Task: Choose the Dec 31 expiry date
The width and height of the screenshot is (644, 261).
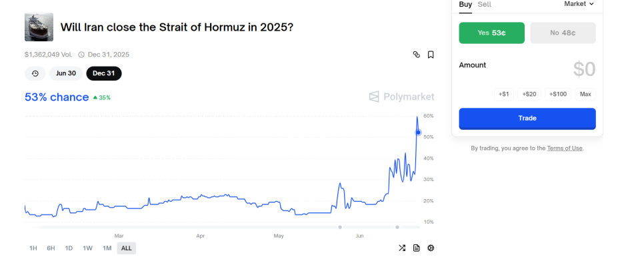Action: pyautogui.click(x=104, y=73)
